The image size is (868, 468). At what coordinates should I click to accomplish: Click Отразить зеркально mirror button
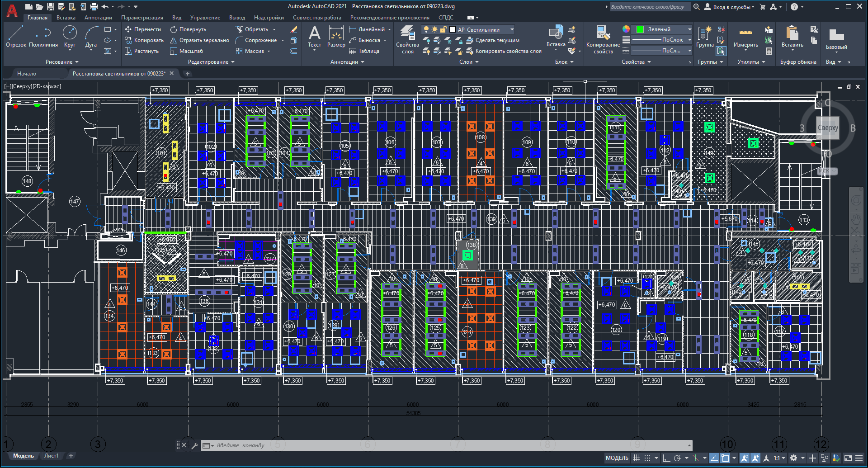click(200, 40)
